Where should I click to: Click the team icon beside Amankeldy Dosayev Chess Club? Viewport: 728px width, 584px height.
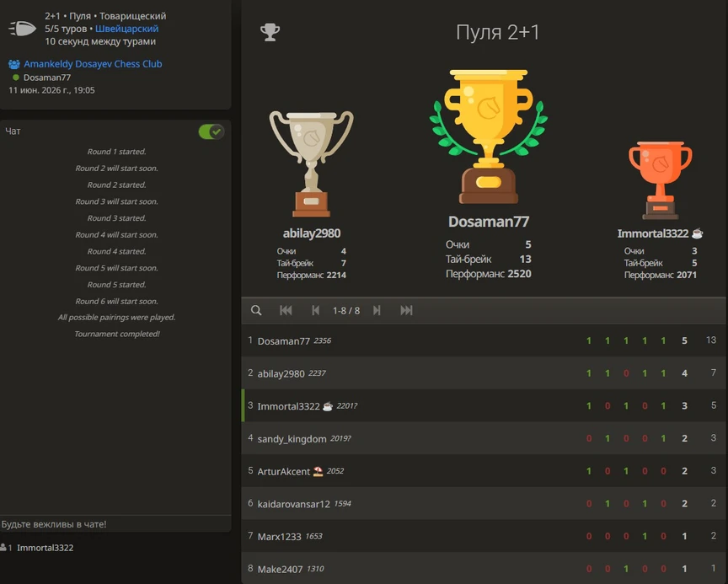pos(14,64)
